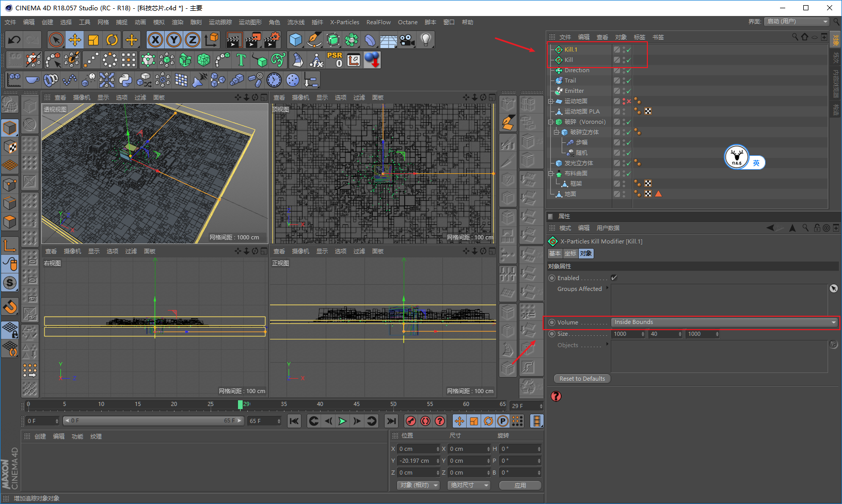Click the 应用 apply button
The width and height of the screenshot is (842, 504).
520,485
